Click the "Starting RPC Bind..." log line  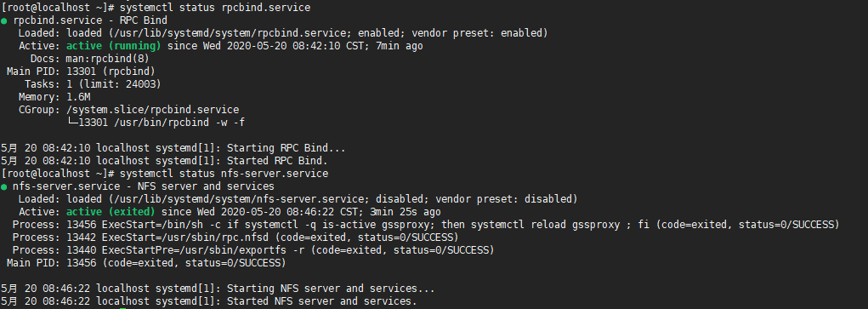click(x=173, y=148)
